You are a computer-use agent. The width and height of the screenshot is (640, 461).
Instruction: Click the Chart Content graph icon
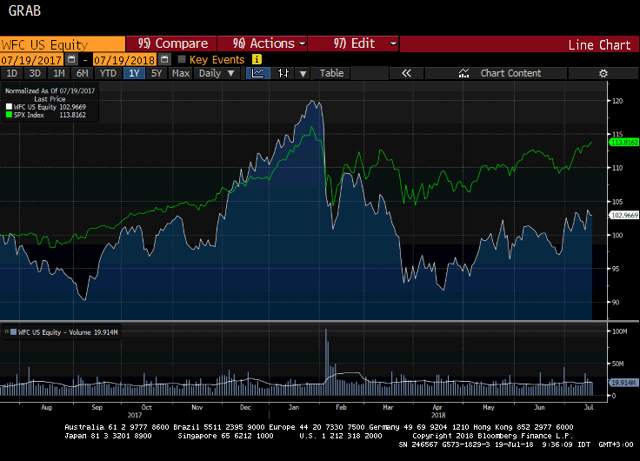(x=464, y=73)
